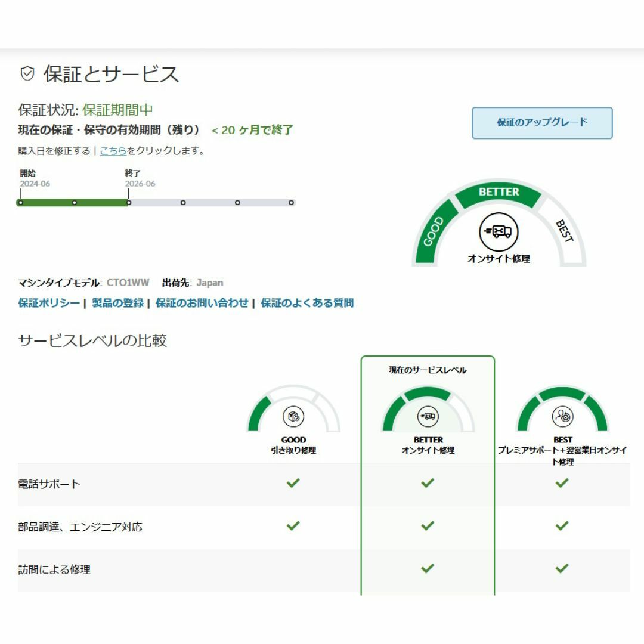The image size is (644, 644).
Task: Click checkmark for 訪問による修理 under BETTER
Action: (428, 568)
